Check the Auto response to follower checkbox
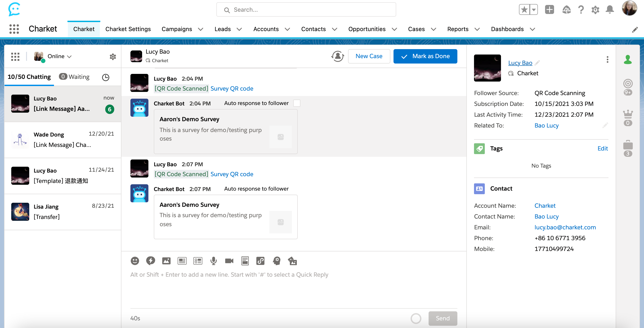Image resolution: width=644 pixels, height=328 pixels. (x=297, y=103)
